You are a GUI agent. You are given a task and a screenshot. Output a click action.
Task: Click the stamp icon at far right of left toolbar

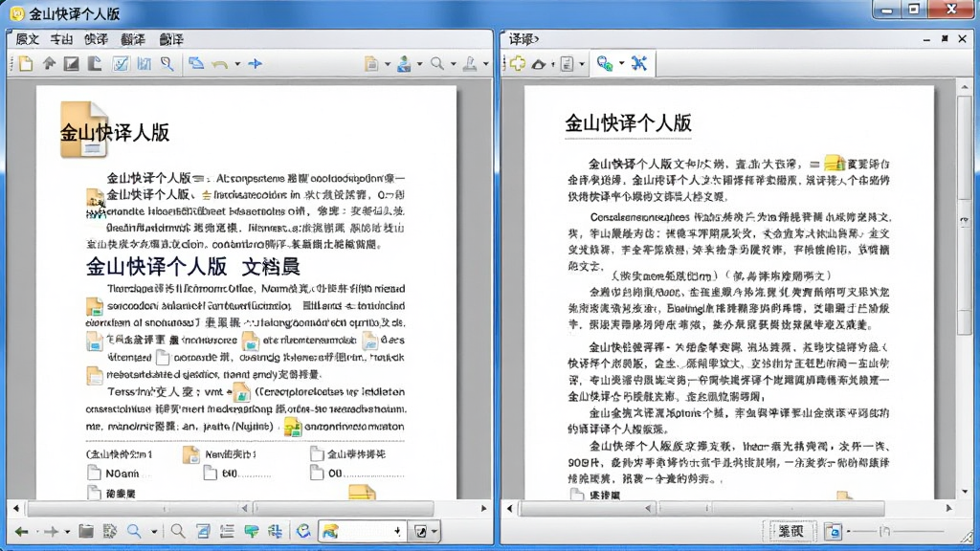tap(469, 64)
